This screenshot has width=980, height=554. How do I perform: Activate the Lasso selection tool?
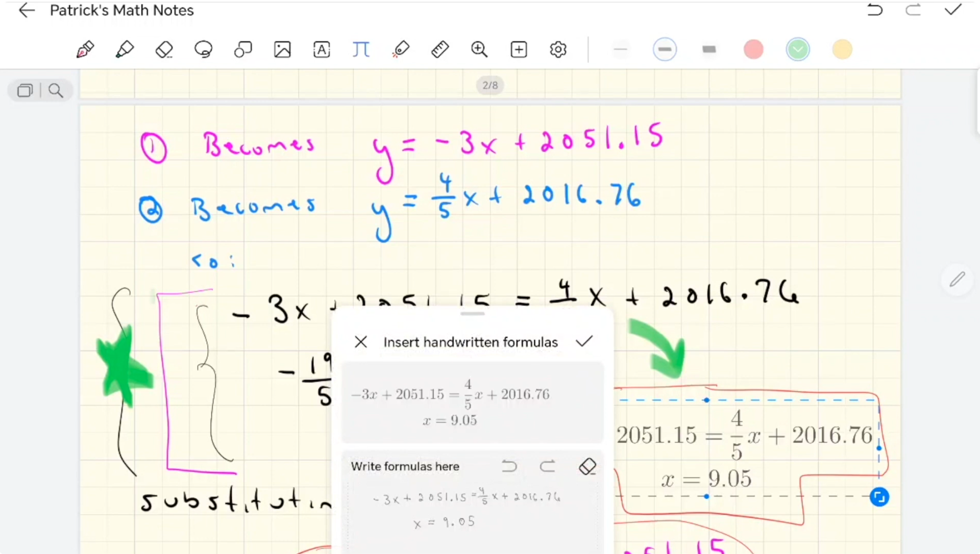pyautogui.click(x=203, y=49)
